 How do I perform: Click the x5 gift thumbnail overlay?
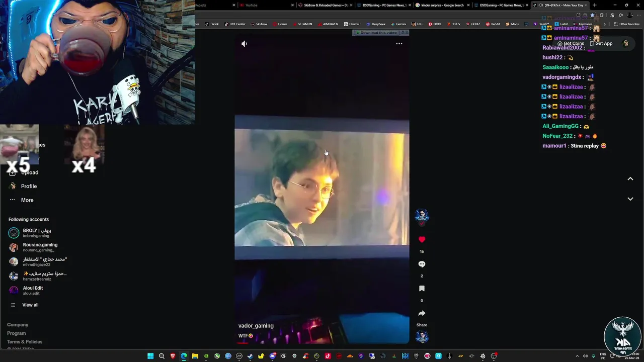click(x=19, y=150)
